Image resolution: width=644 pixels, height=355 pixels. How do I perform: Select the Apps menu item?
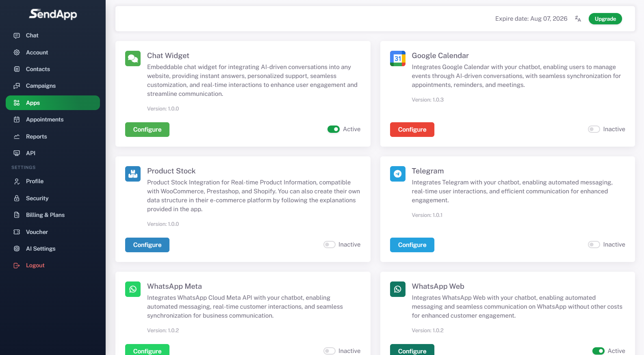coord(53,103)
